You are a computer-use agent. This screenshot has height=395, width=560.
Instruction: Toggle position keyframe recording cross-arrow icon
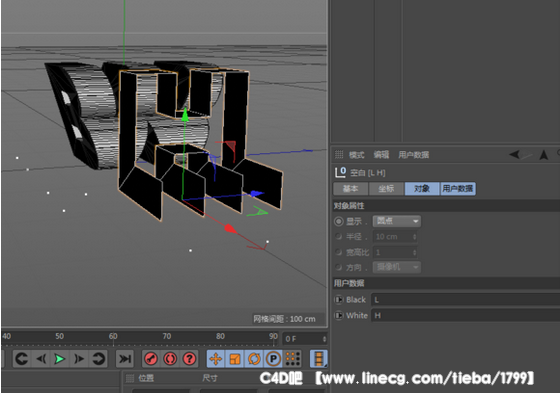point(216,359)
